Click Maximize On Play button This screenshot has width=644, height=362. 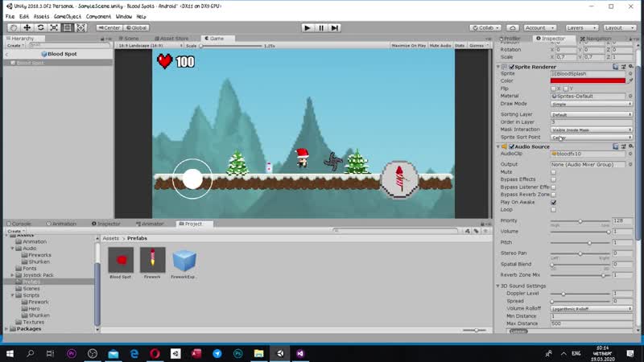408,46
